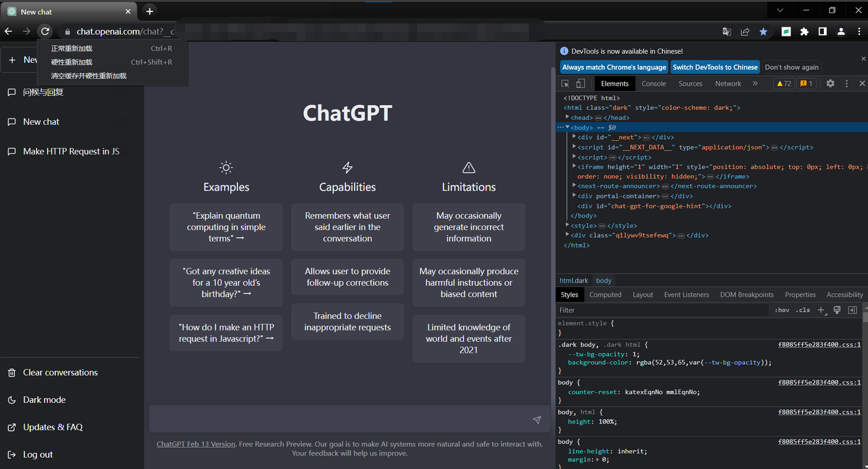Image resolution: width=868 pixels, height=469 pixels.
Task: Choose 清空缓存并硬性重新加载 menu item
Action: (x=112, y=76)
